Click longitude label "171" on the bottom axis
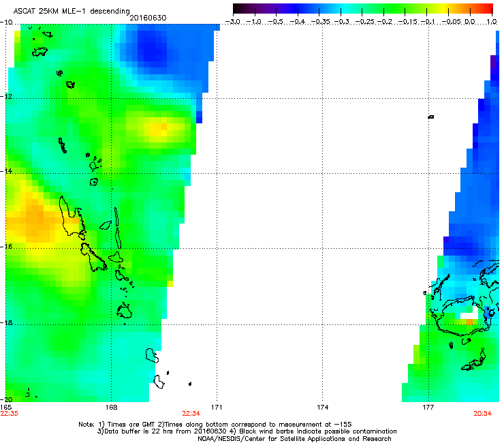This screenshot has width=504, height=443. 217,408
